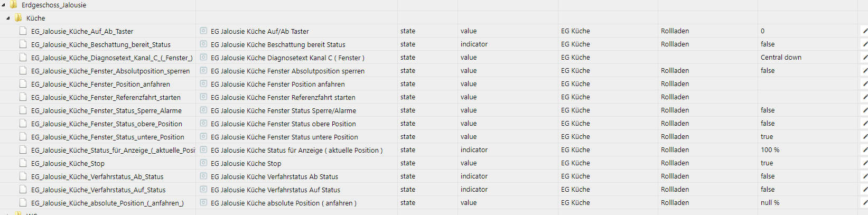Viewport: 868px width, 215px height.
Task: Click file icon of EG_Jalousie_Küche_Stop
Action: click(23, 163)
